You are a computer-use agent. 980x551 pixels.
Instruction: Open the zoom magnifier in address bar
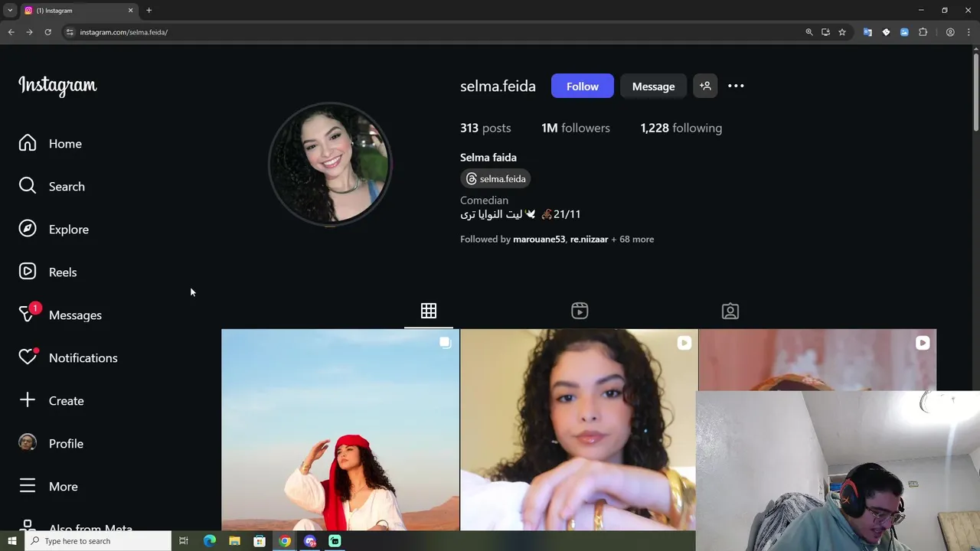pyautogui.click(x=808, y=32)
